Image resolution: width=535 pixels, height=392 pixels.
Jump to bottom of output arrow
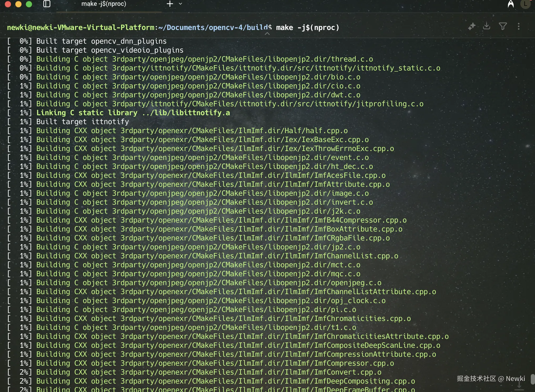(x=519, y=386)
